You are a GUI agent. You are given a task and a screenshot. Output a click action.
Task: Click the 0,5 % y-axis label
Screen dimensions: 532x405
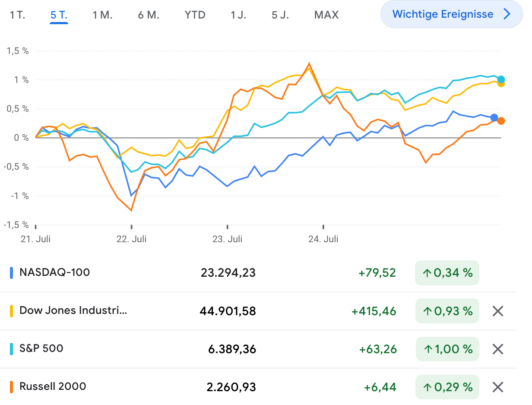click(x=17, y=109)
